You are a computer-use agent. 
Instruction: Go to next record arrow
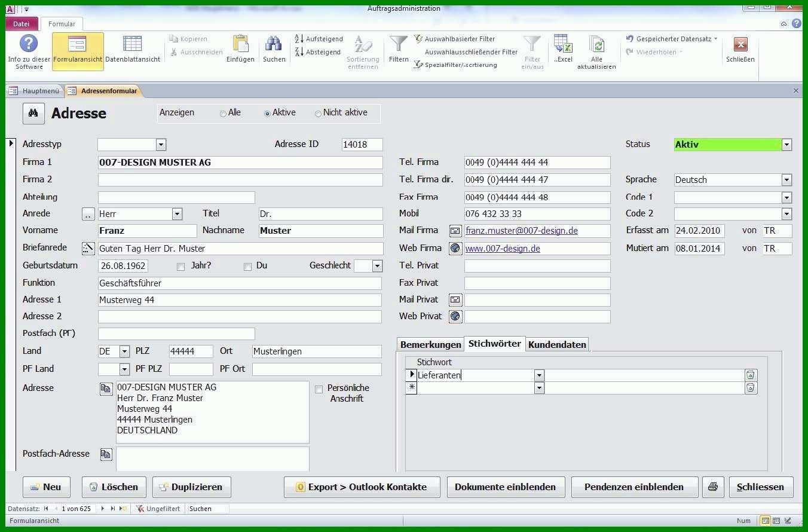point(103,509)
